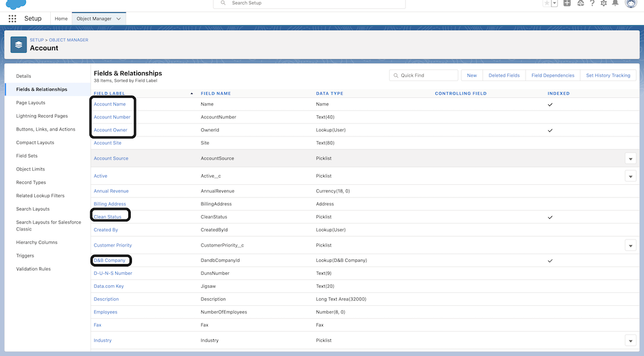Open Validation Rules in sidebar
Image resolution: width=644 pixels, height=356 pixels.
pyautogui.click(x=33, y=269)
